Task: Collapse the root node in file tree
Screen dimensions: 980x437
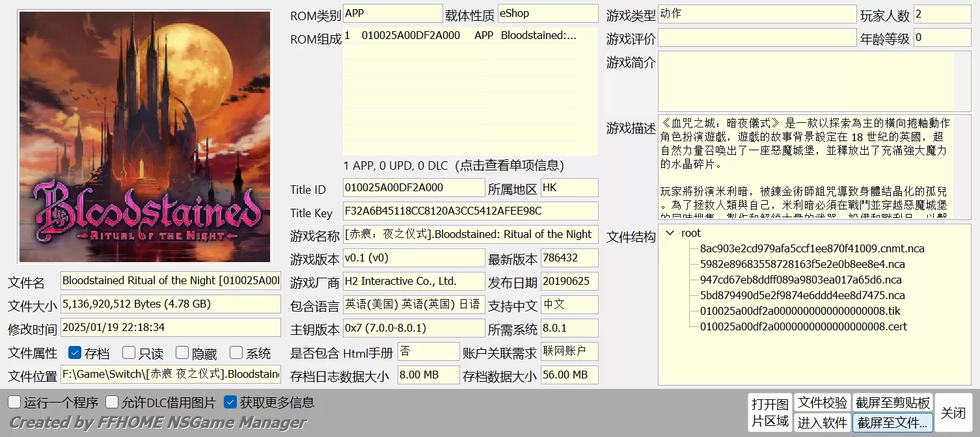Action: click(x=670, y=233)
